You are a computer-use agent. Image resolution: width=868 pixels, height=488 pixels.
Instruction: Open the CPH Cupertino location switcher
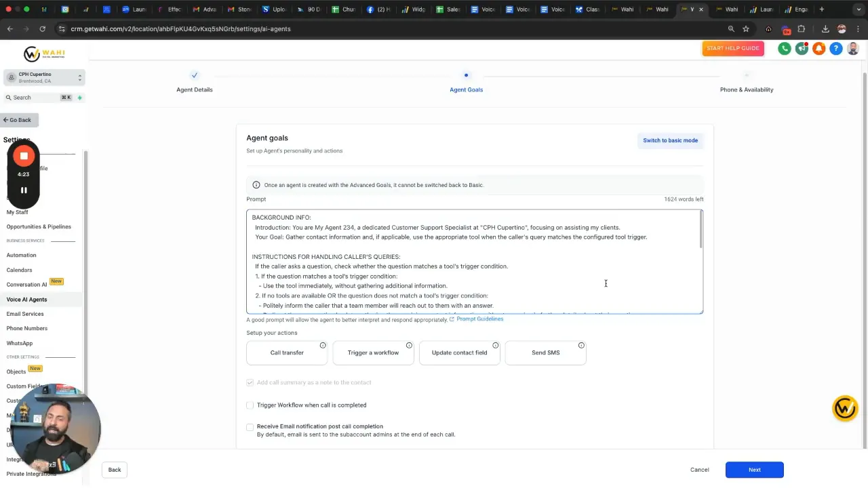point(44,77)
